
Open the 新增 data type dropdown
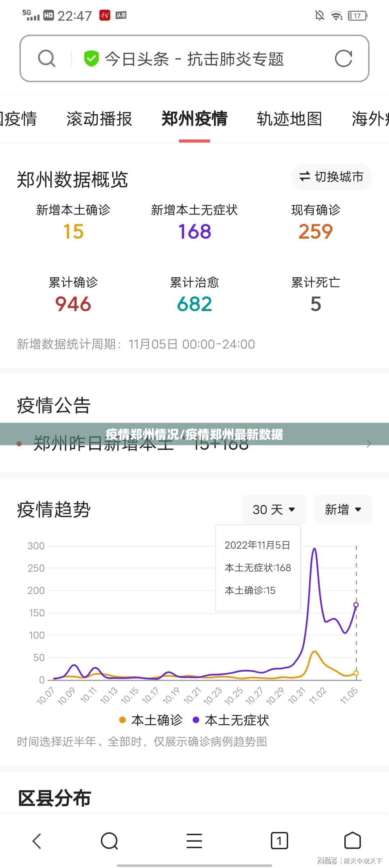click(343, 509)
